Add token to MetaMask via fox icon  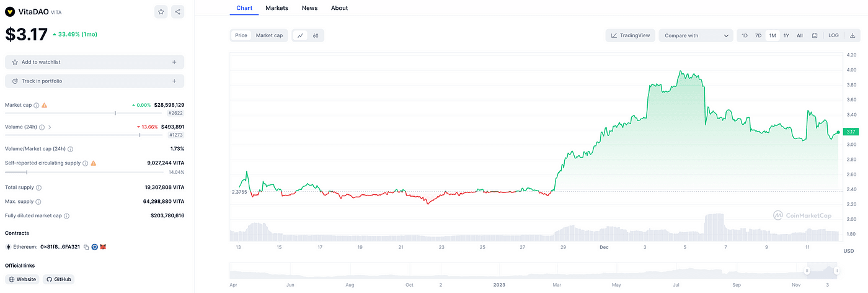point(104,247)
